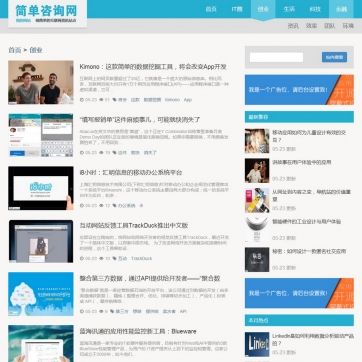The image size is (362, 362).
Task: Open sidebar article on 移动应用为儿童设计
Action: coord(309,136)
